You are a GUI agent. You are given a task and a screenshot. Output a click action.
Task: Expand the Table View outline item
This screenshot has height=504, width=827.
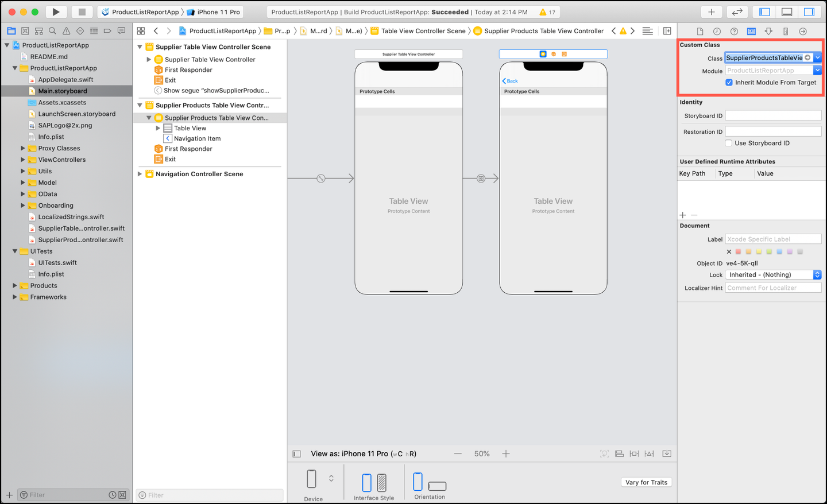click(158, 128)
